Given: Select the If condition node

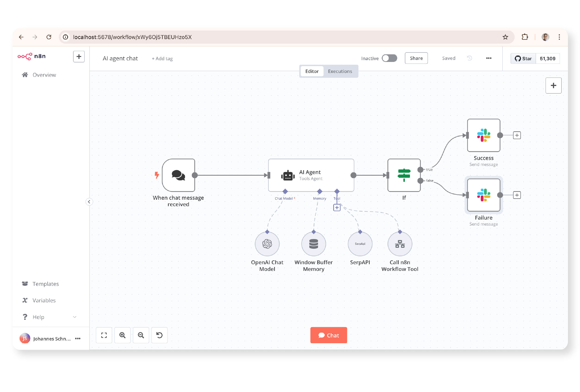Looking at the screenshot, I should coord(404,175).
